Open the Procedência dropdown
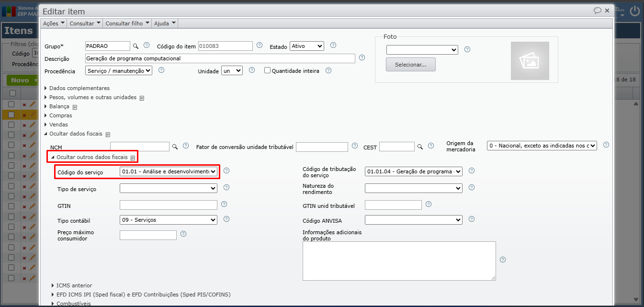 tap(119, 70)
